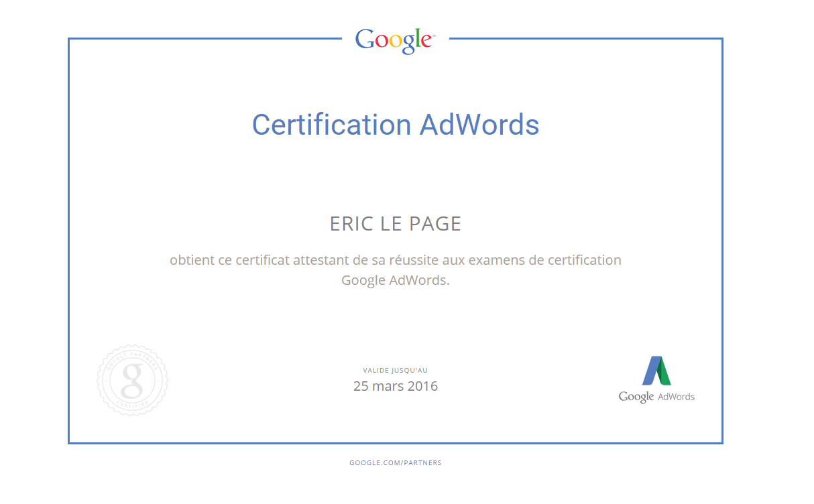814x504 pixels.
Task: Click the word obtient starting the description
Action: 192,260
